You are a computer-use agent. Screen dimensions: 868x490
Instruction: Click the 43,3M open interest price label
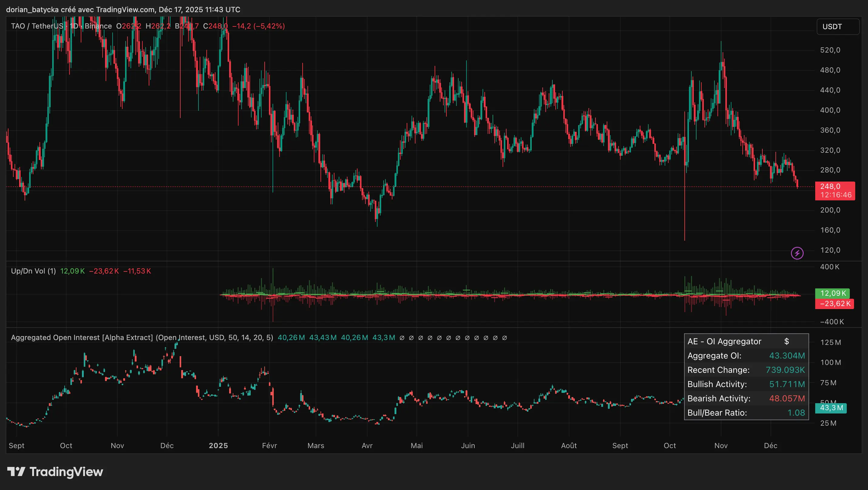click(x=831, y=408)
